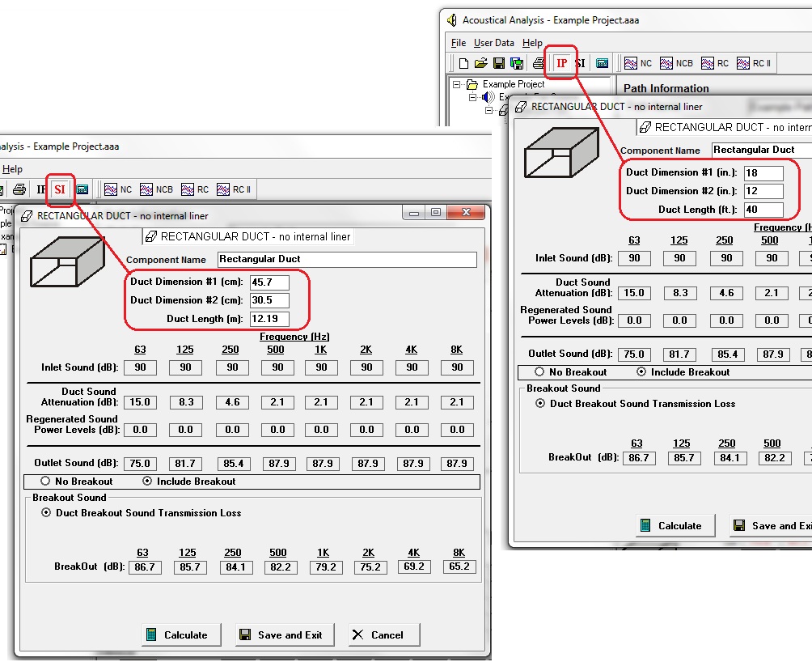Click the Open folder icon in right window toolbar
The height and width of the screenshot is (662, 812).
(x=481, y=63)
